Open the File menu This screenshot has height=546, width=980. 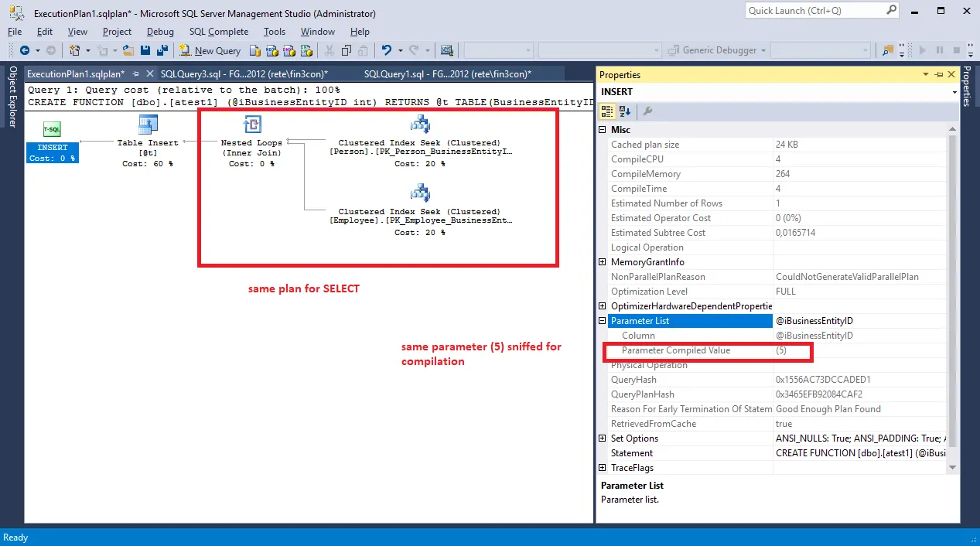click(15, 32)
